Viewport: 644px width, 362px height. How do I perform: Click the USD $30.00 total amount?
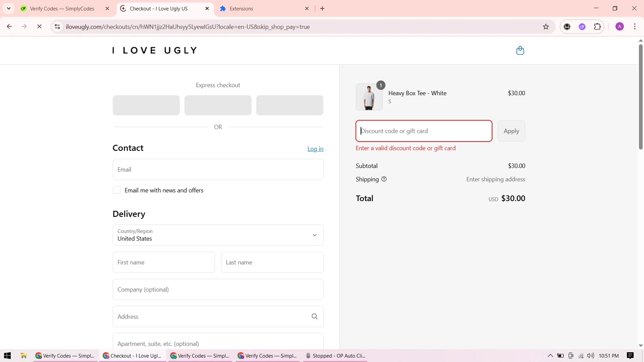point(507,198)
